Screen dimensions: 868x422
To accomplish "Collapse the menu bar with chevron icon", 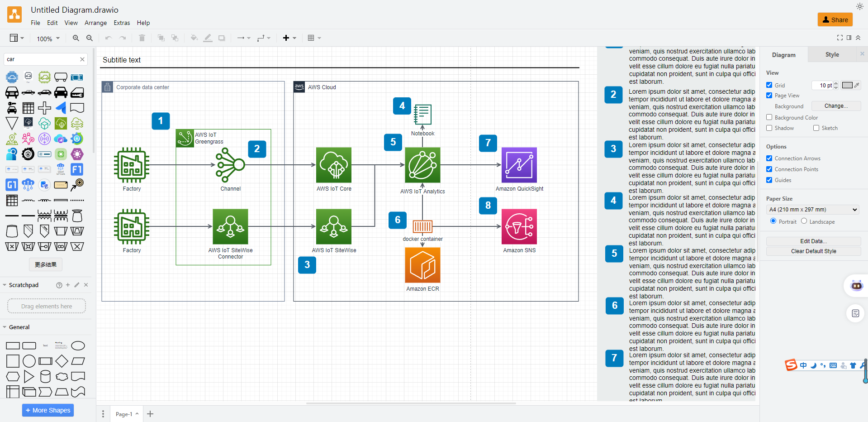I will 858,38.
